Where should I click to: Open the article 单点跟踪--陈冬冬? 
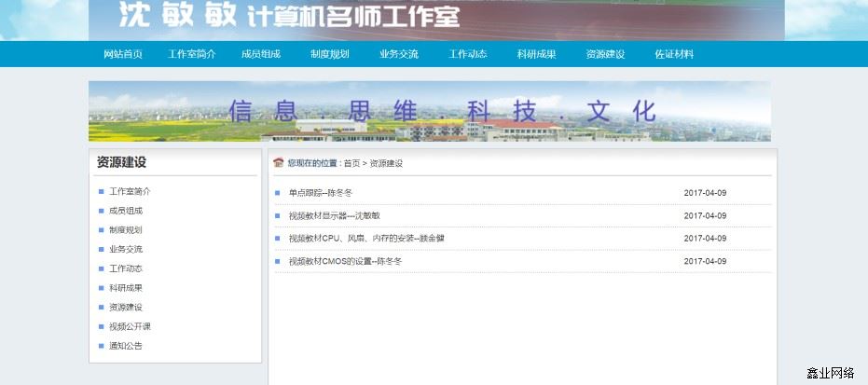click(321, 193)
